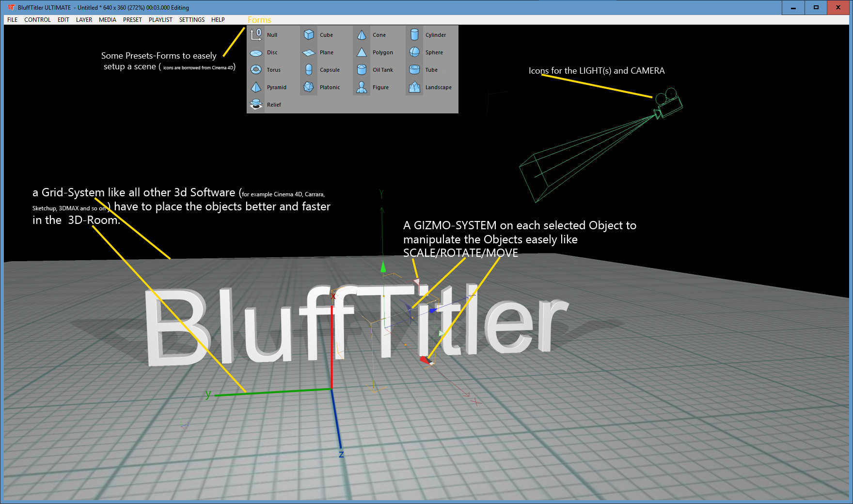Select the Polygon form icon

pos(362,52)
